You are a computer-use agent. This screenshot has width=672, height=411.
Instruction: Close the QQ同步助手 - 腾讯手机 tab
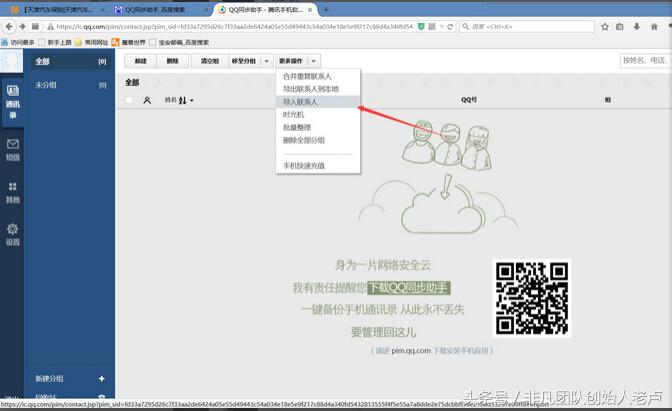click(x=310, y=9)
